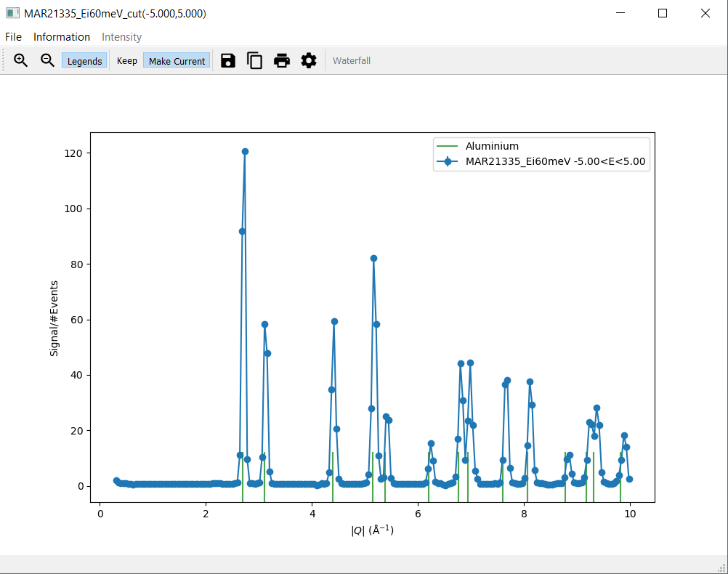This screenshot has height=574, width=728.
Task: Save the plot using floppy disk icon
Action: coord(228,60)
